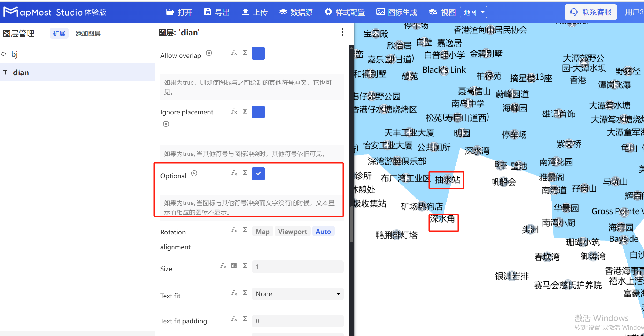This screenshot has height=336, width=644.
Task: Select the 'dian' layer in the layer list
Action: pyautogui.click(x=21, y=72)
